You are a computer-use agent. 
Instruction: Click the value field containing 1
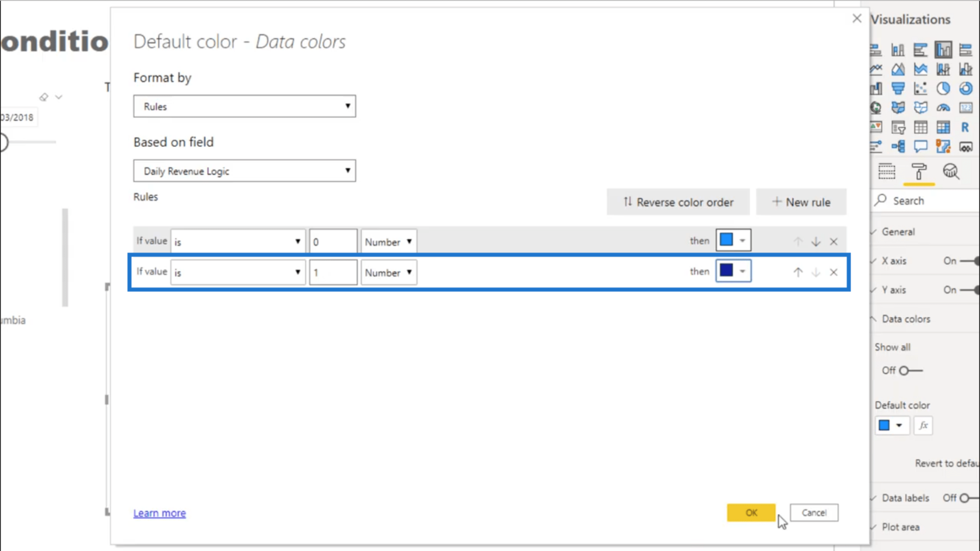click(333, 272)
